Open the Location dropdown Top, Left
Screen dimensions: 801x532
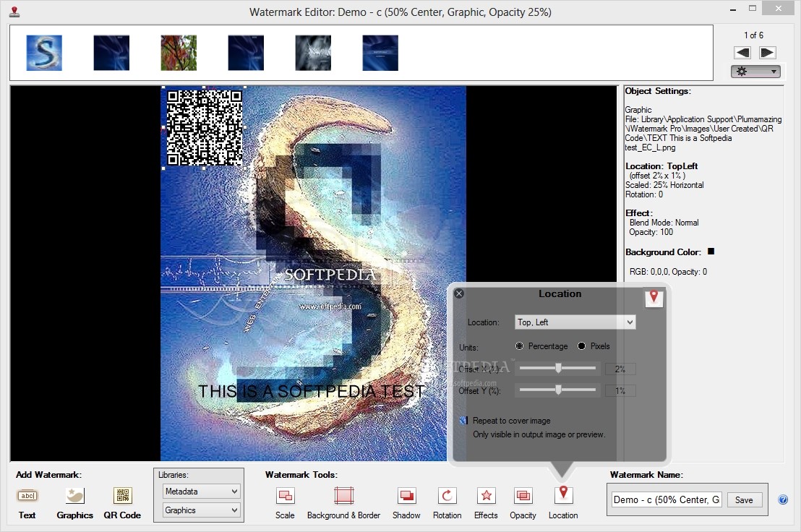point(575,322)
